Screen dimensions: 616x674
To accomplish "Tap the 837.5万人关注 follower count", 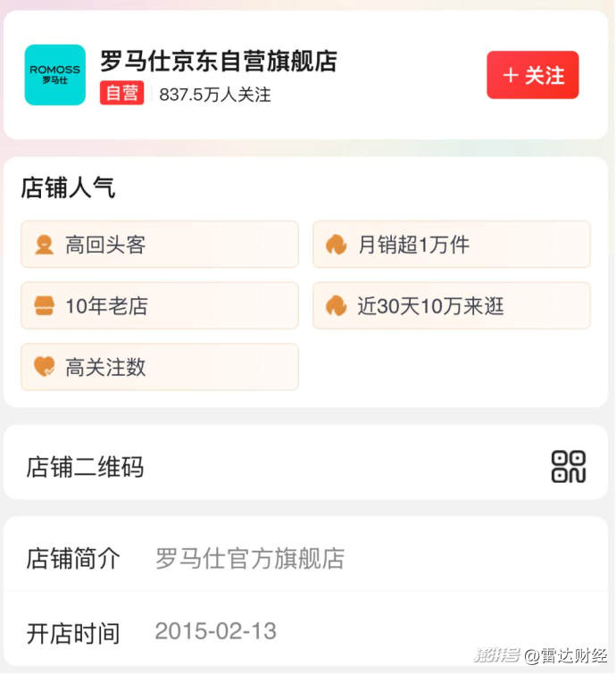I will (215, 95).
